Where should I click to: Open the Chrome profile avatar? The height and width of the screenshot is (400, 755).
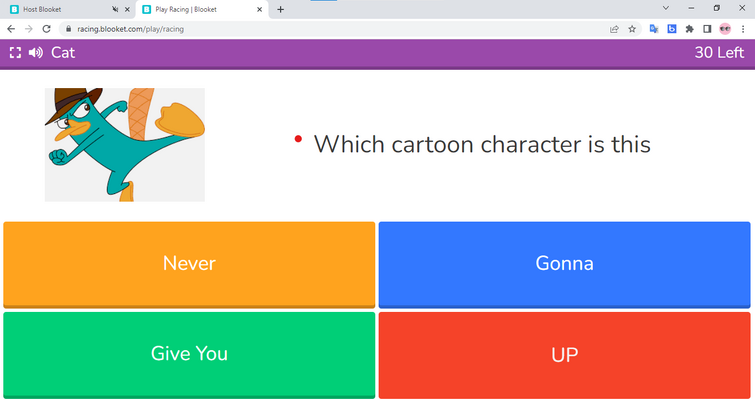[x=725, y=29]
